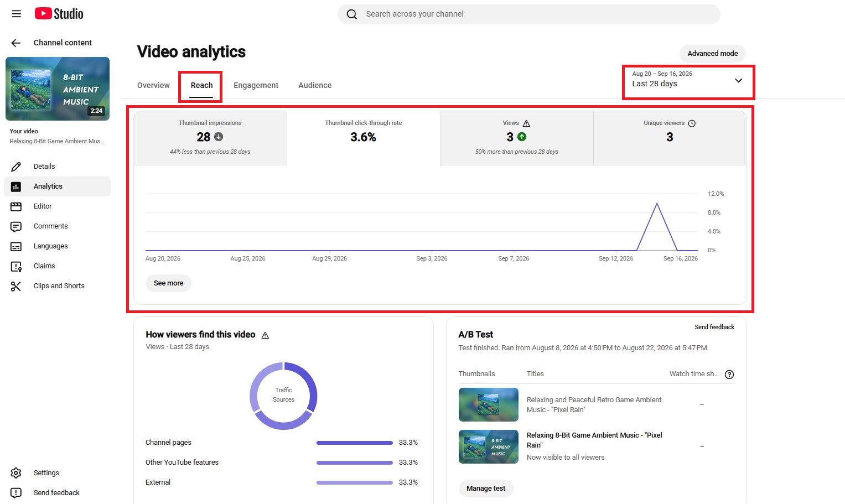
Task: Click the back arrow beside Channel content
Action: coord(16,43)
